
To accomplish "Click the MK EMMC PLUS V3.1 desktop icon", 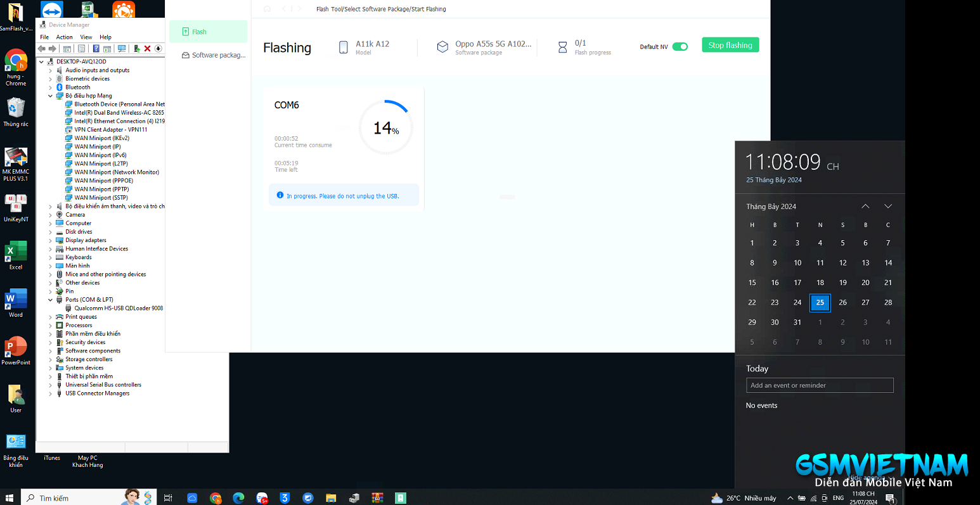I will coord(16,164).
